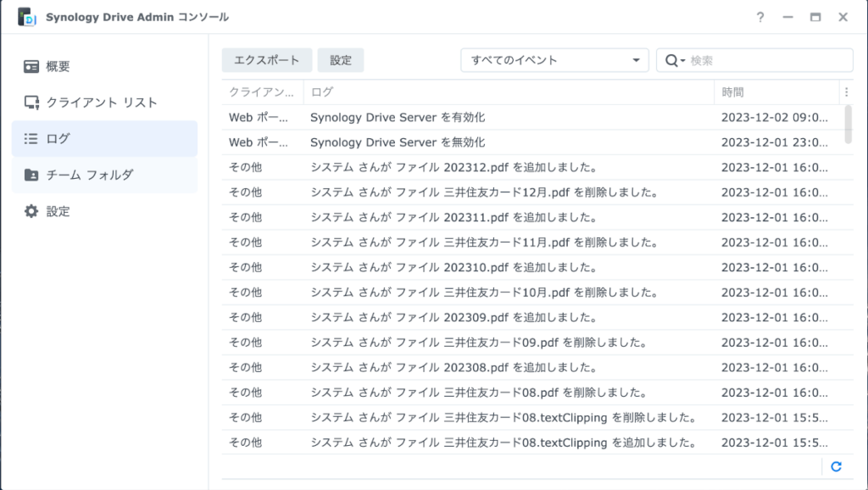Click the log list vertical scrollbar
This screenshot has height=490, width=868.
tap(848, 125)
